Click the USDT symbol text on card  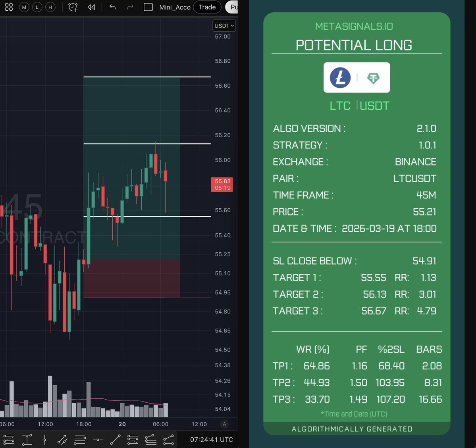point(375,106)
